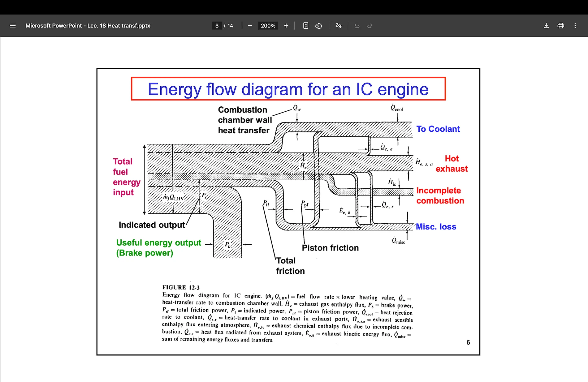Rotate the document counterclockwise

(x=318, y=26)
